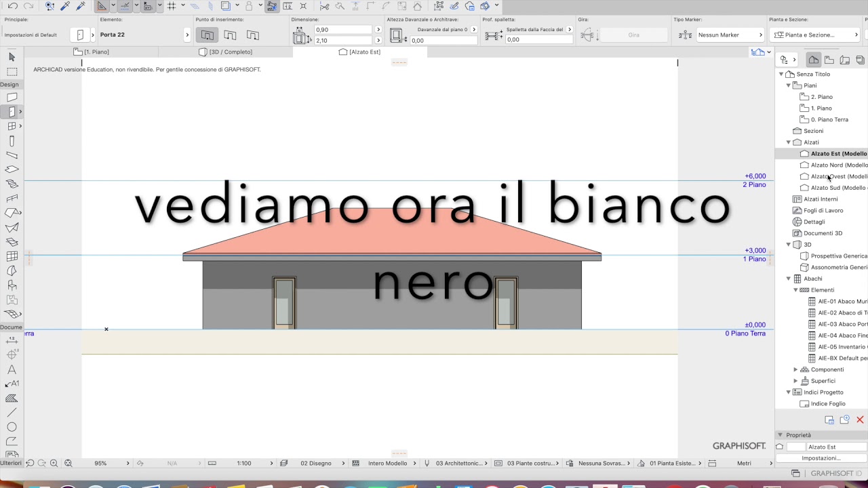
Task: Collapse the Alzati tree group
Action: pyautogui.click(x=789, y=142)
